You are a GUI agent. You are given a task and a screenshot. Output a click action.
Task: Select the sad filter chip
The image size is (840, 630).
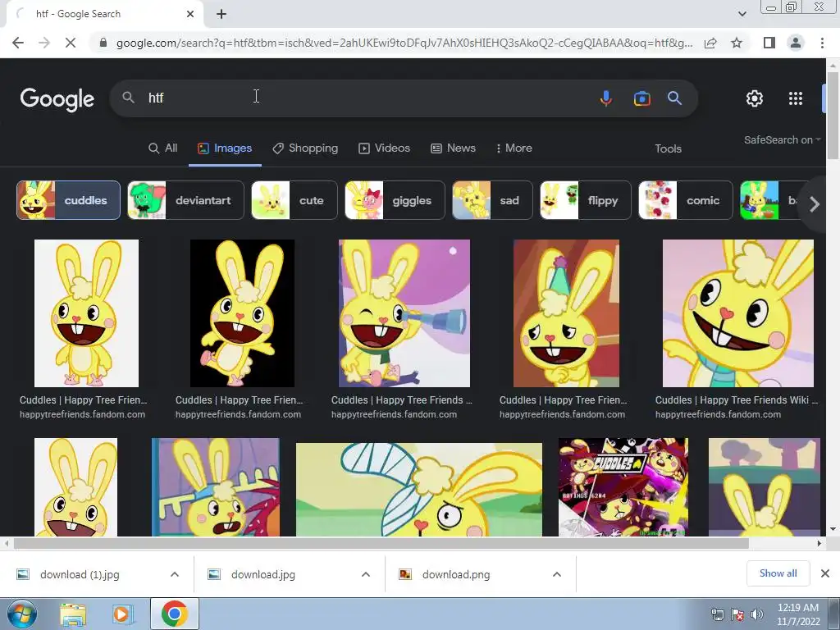click(492, 200)
